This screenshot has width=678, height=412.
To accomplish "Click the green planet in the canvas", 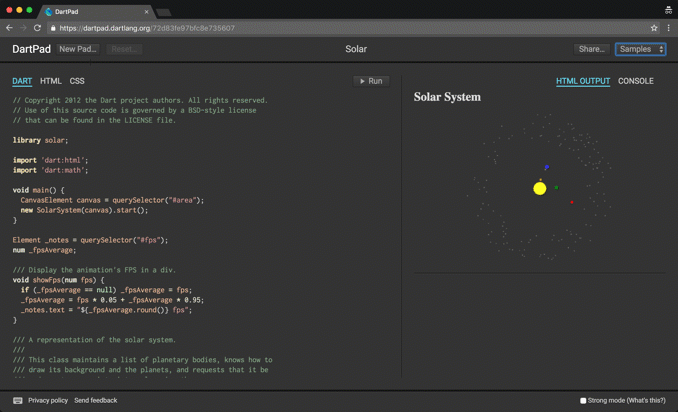I will pos(556,188).
